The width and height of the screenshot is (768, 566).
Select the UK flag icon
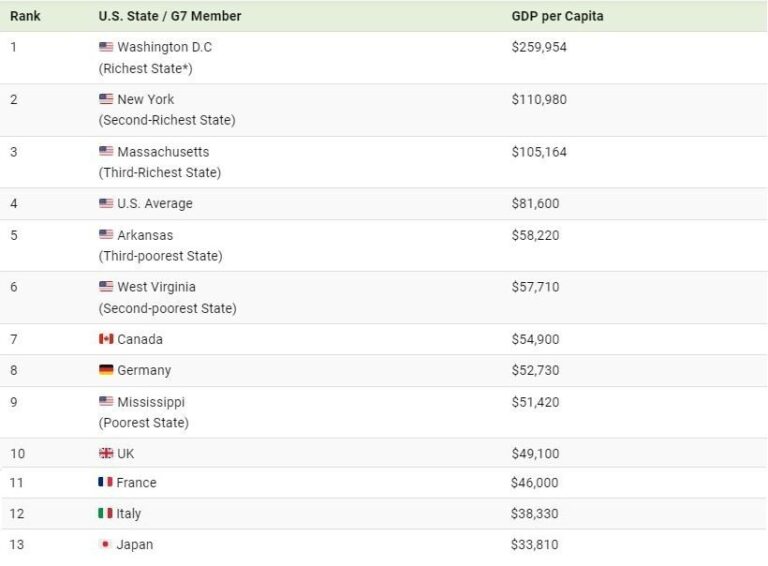106,453
